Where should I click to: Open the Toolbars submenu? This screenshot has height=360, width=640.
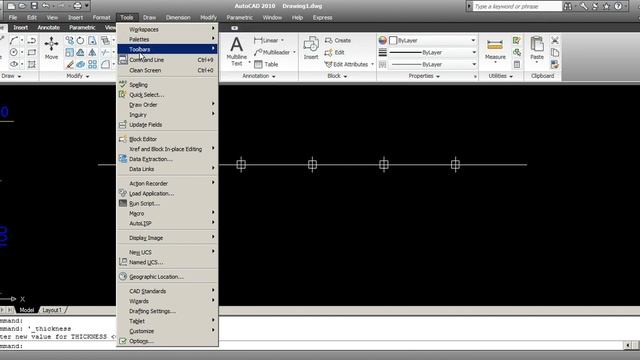pos(168,49)
